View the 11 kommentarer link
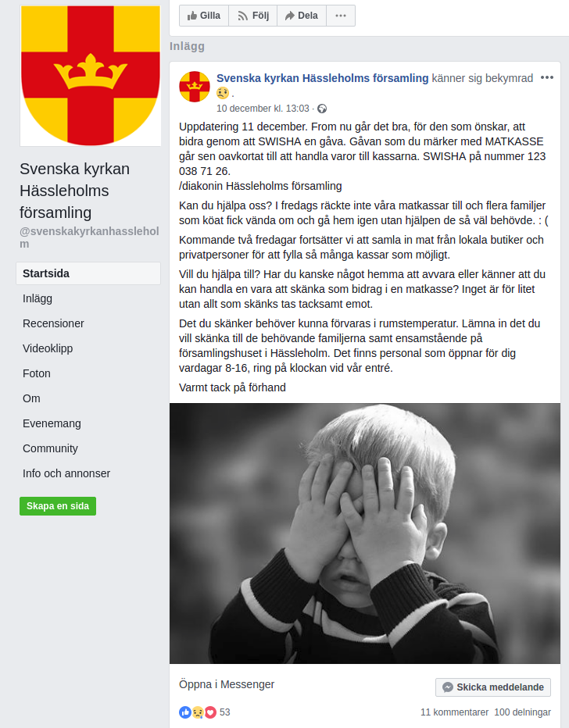 454,712
